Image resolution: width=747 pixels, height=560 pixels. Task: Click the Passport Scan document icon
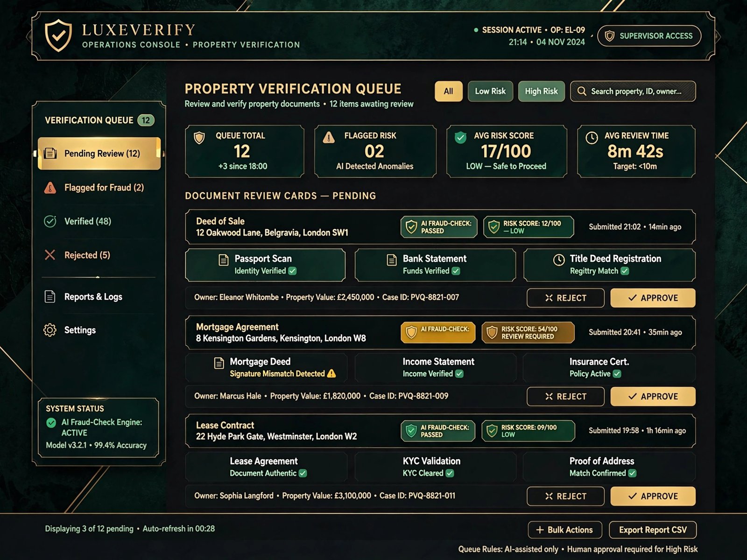[x=224, y=260]
